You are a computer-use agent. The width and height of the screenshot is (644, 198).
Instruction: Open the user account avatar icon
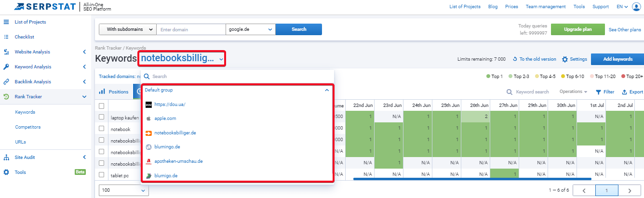(636, 7)
